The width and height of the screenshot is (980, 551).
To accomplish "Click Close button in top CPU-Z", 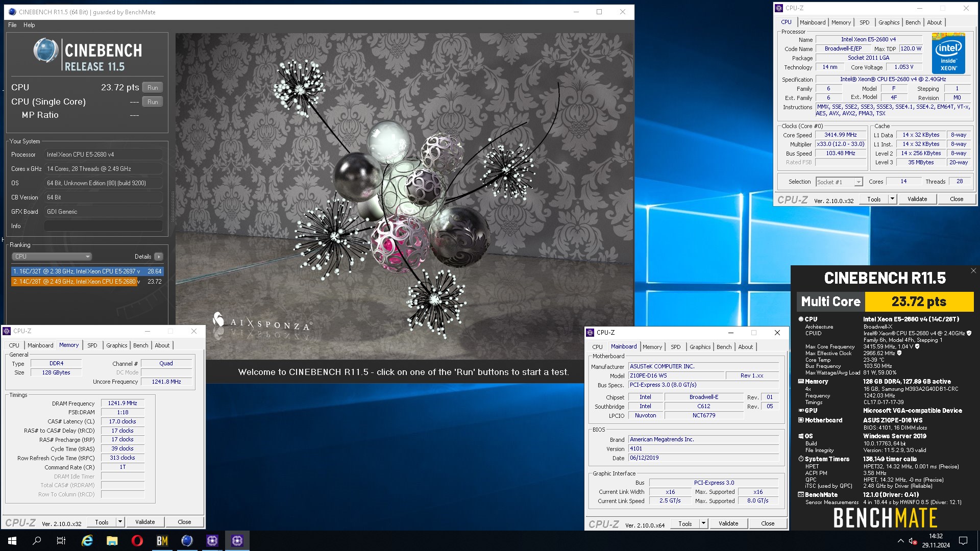I will (957, 199).
